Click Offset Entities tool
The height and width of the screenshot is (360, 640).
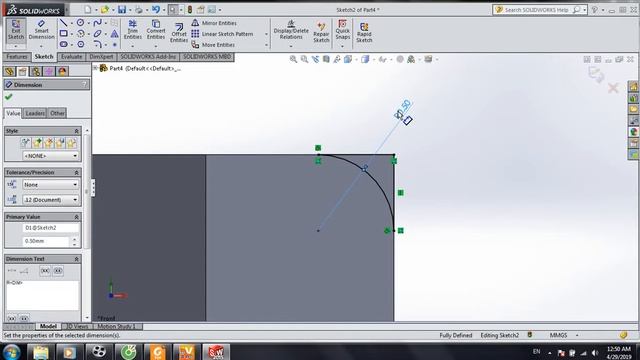pyautogui.click(x=179, y=33)
